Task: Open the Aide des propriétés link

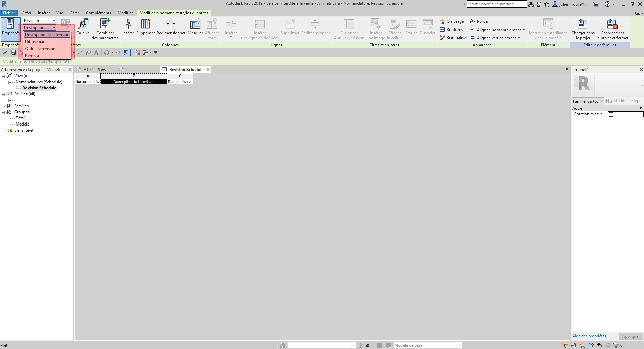Action: pos(589,336)
